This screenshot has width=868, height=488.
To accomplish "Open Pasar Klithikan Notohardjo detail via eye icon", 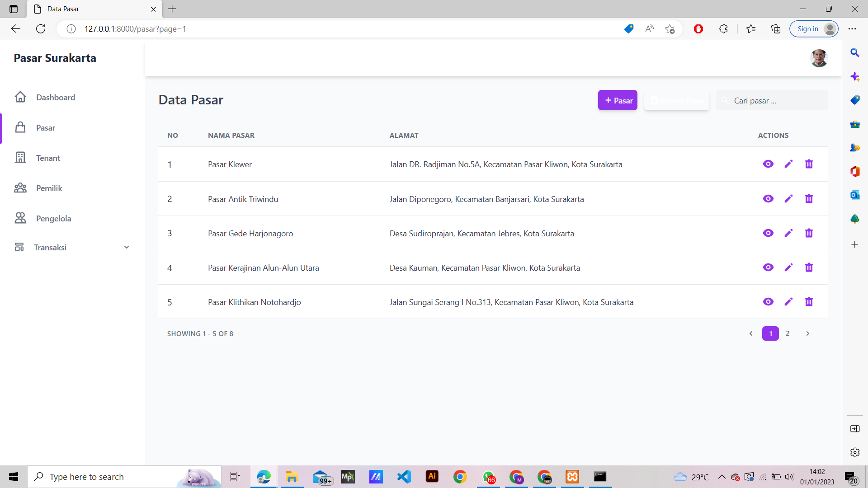I will click(768, 302).
